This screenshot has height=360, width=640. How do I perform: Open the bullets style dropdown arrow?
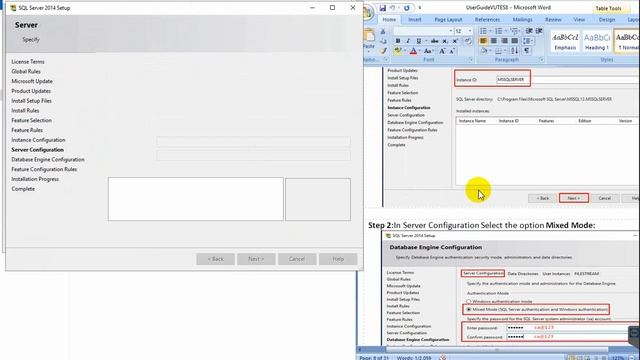490,31
